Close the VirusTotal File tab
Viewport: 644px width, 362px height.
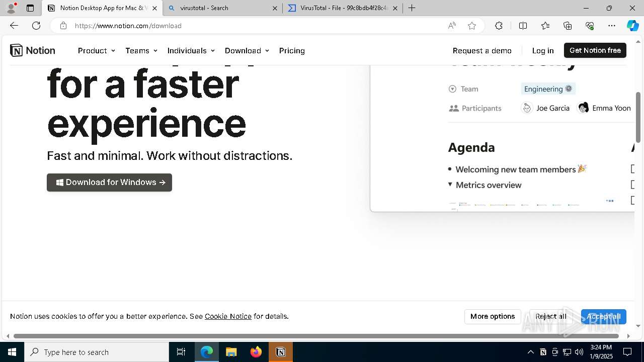pos(395,8)
